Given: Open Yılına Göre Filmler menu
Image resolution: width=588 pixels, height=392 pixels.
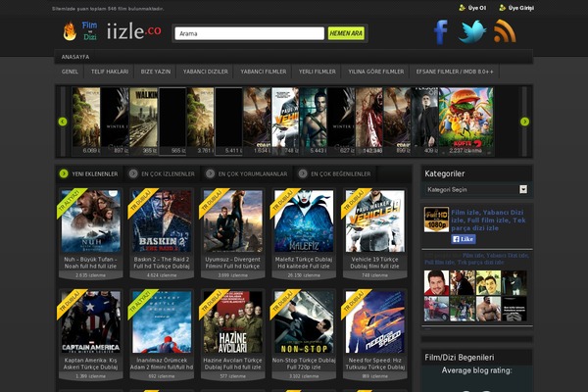Looking at the screenshot, I should (x=375, y=72).
